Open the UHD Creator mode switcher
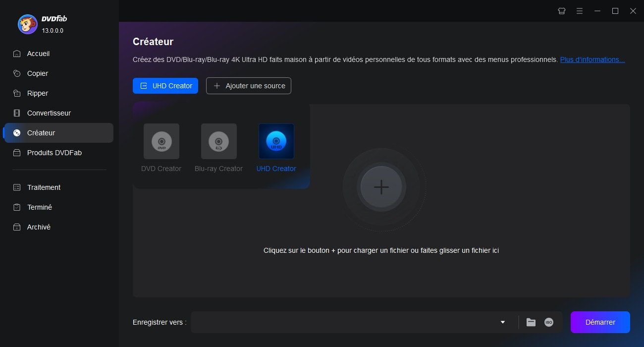644x347 pixels. 165,86
